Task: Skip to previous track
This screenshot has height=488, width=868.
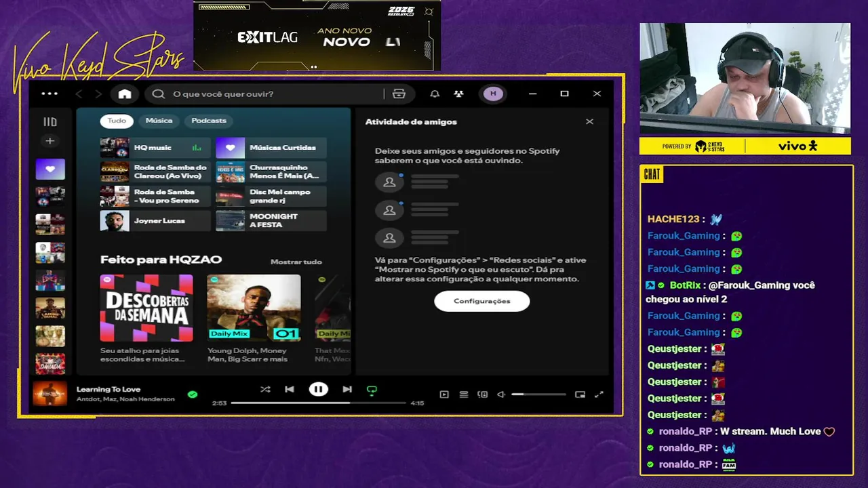Action: click(x=290, y=389)
